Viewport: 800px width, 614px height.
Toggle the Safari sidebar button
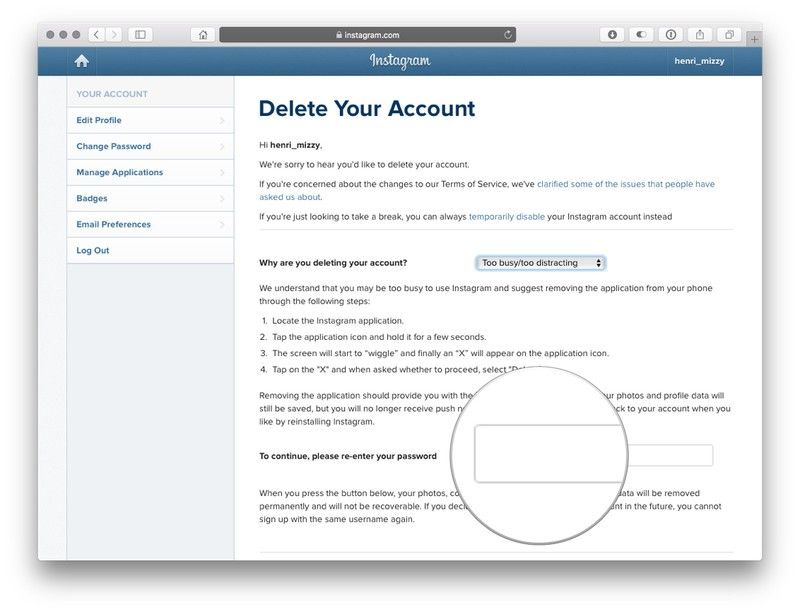(140, 35)
